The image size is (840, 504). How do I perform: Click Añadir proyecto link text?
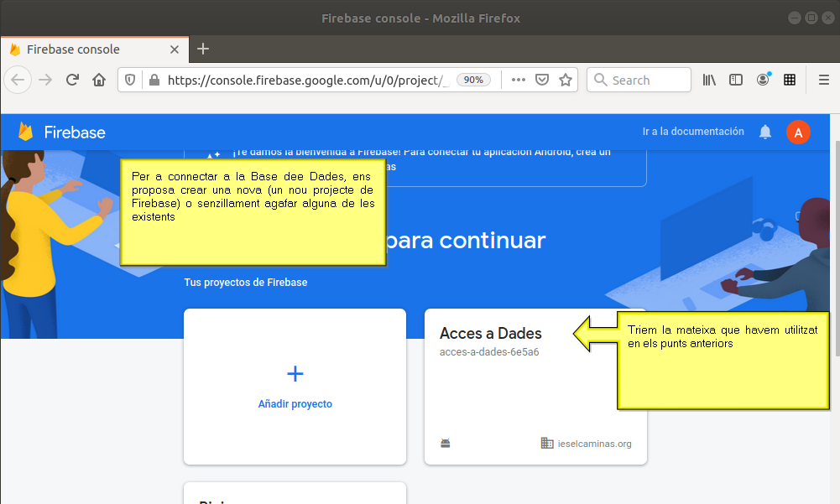tap(295, 404)
